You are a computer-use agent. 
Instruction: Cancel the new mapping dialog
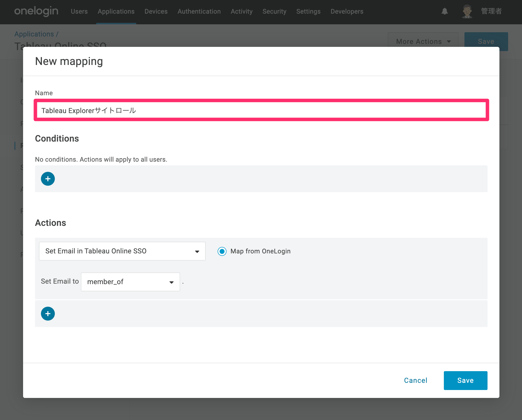point(416,380)
